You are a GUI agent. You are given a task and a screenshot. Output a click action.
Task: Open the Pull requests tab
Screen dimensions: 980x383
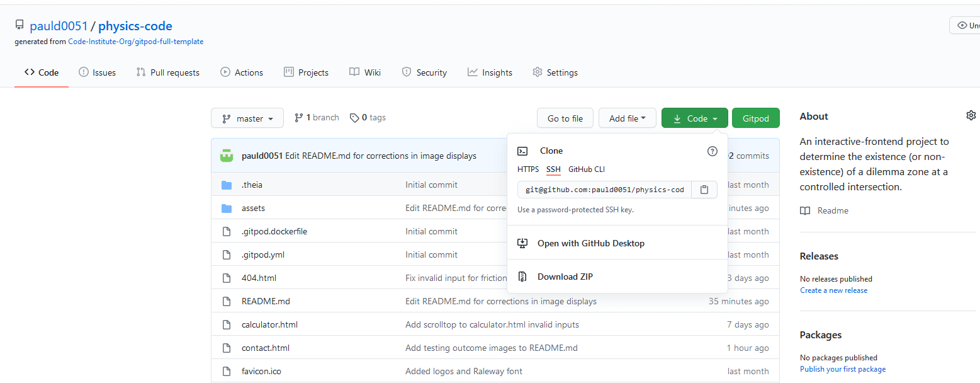pyautogui.click(x=168, y=72)
